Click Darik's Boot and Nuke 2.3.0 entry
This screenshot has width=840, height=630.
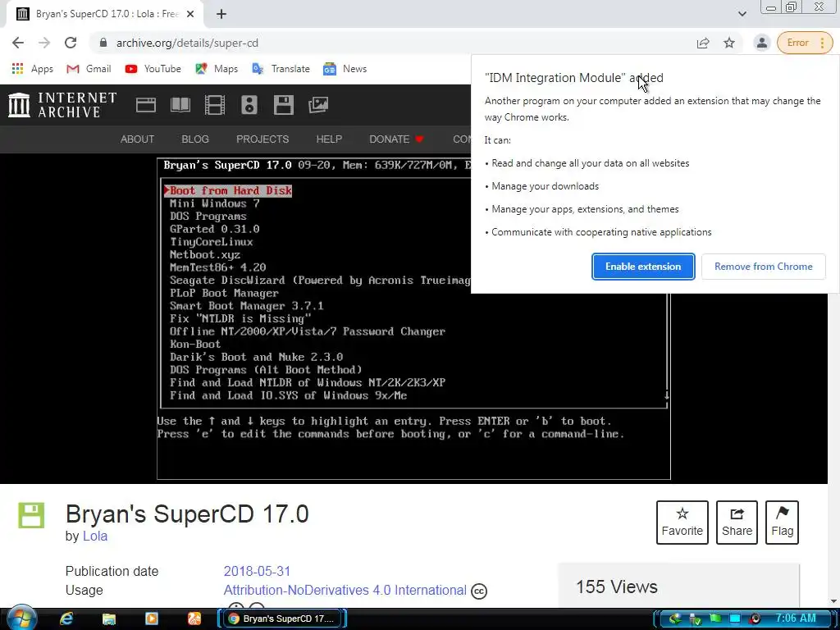pyautogui.click(x=256, y=358)
